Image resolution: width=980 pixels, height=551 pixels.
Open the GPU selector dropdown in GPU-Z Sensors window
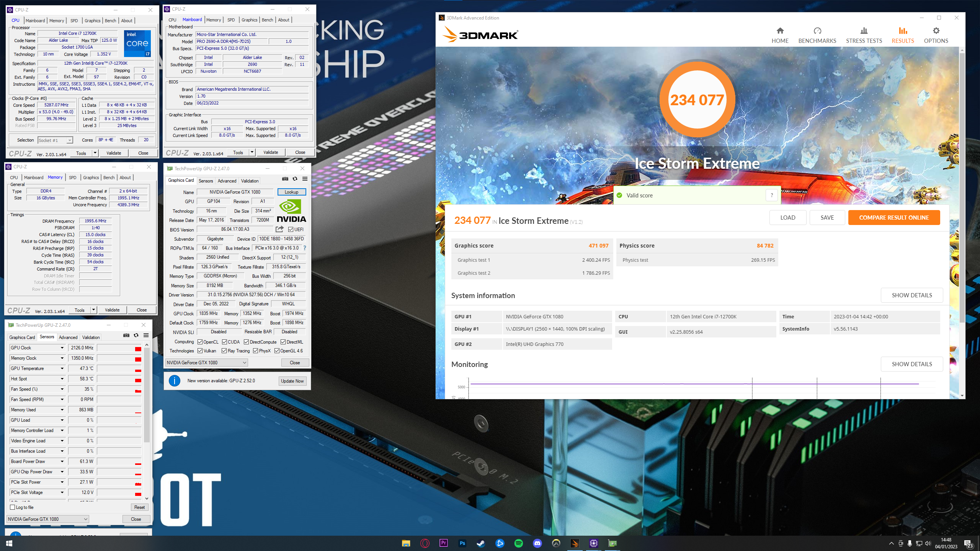pyautogui.click(x=47, y=519)
